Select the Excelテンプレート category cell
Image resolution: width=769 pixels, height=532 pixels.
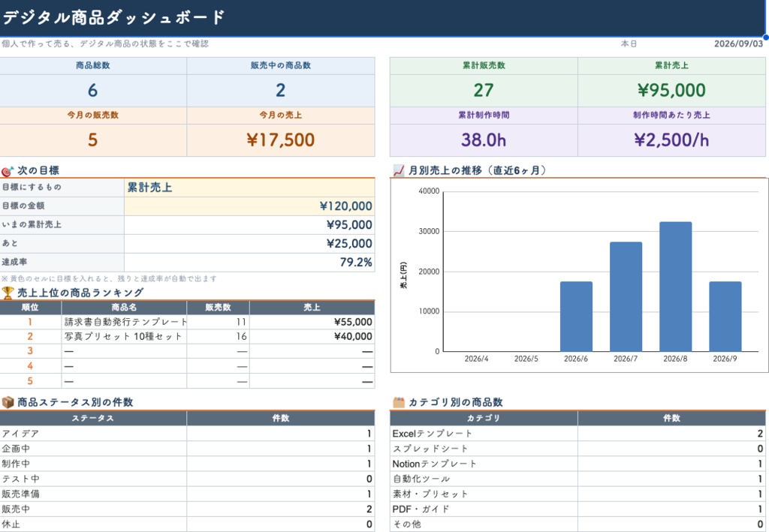[x=484, y=434]
